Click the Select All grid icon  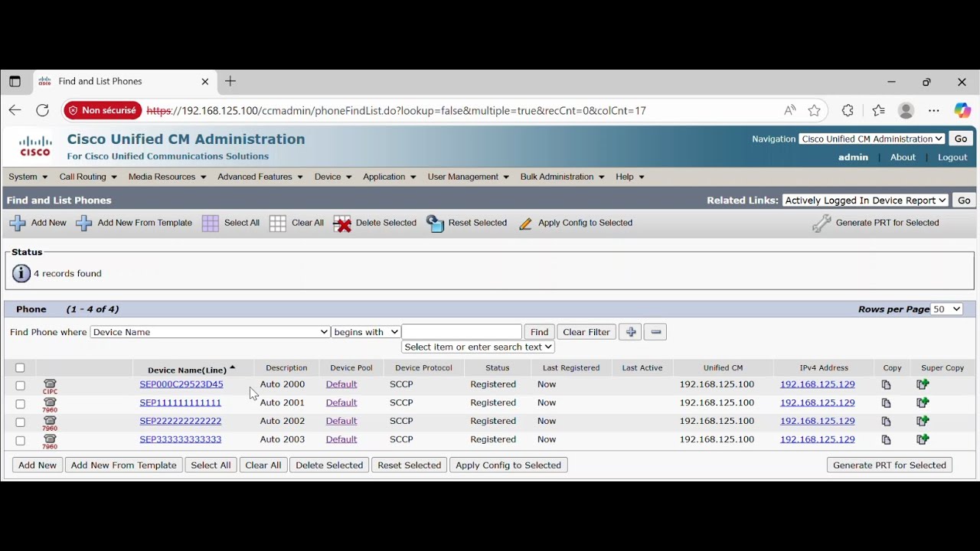coord(211,223)
